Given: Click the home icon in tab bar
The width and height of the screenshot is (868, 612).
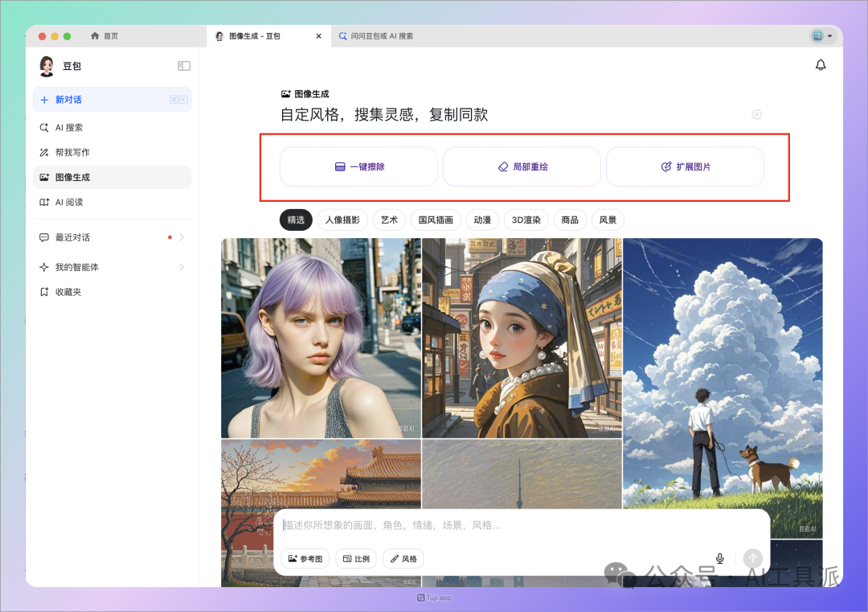Looking at the screenshot, I should tap(95, 36).
